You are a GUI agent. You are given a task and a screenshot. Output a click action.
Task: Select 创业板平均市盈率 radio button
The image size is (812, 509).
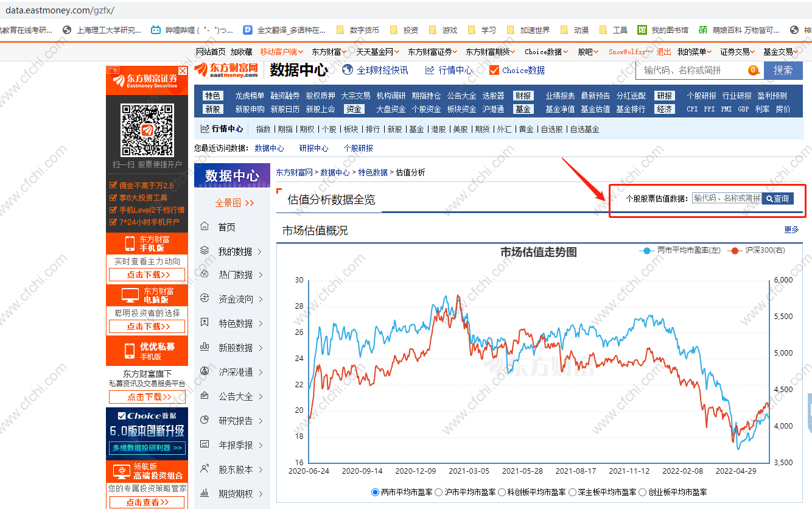tap(643, 492)
